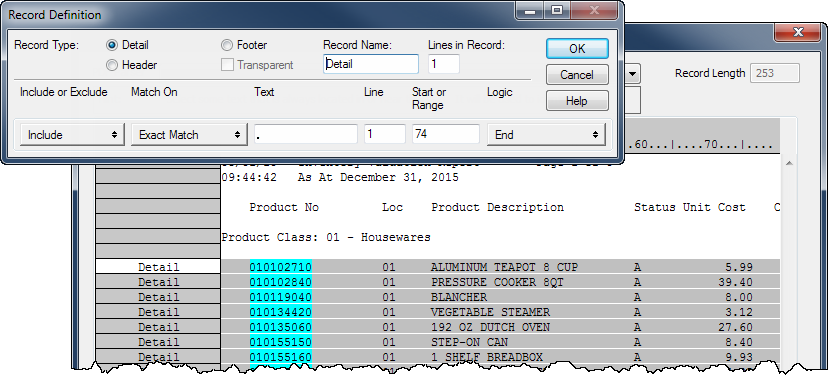Screen dimensions: 828x378
Task: Click the Start or Range field
Action: (x=446, y=134)
